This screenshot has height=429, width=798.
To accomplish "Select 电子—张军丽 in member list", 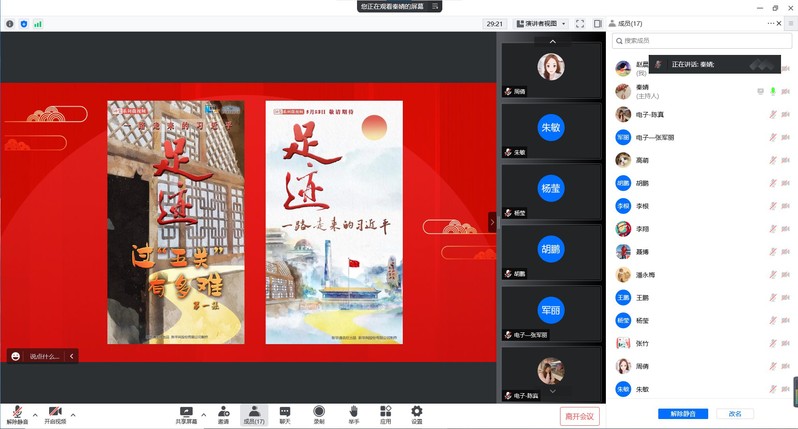I will click(x=702, y=137).
